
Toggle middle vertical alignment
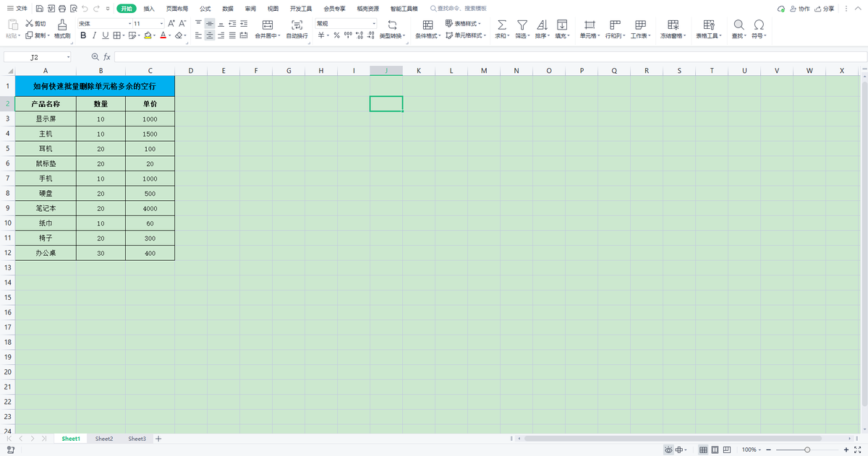pos(210,24)
